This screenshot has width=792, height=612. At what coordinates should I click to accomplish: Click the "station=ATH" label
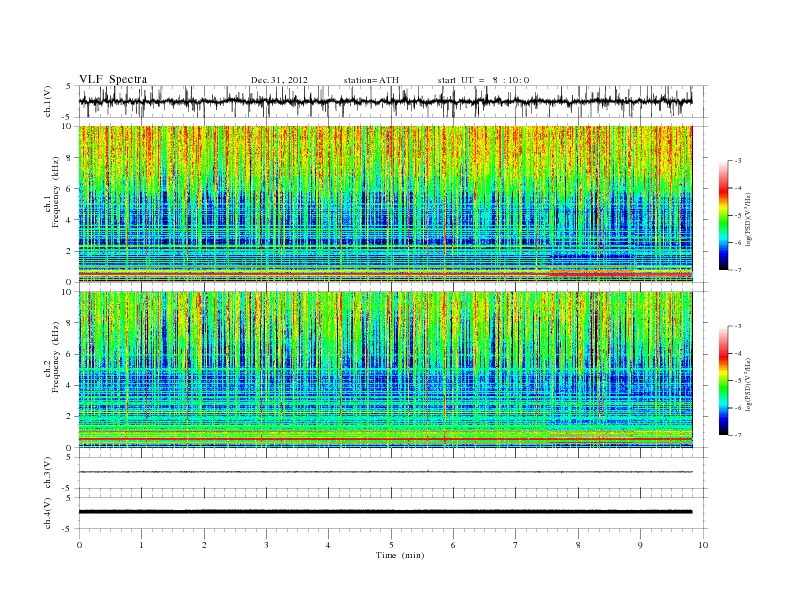(x=371, y=80)
